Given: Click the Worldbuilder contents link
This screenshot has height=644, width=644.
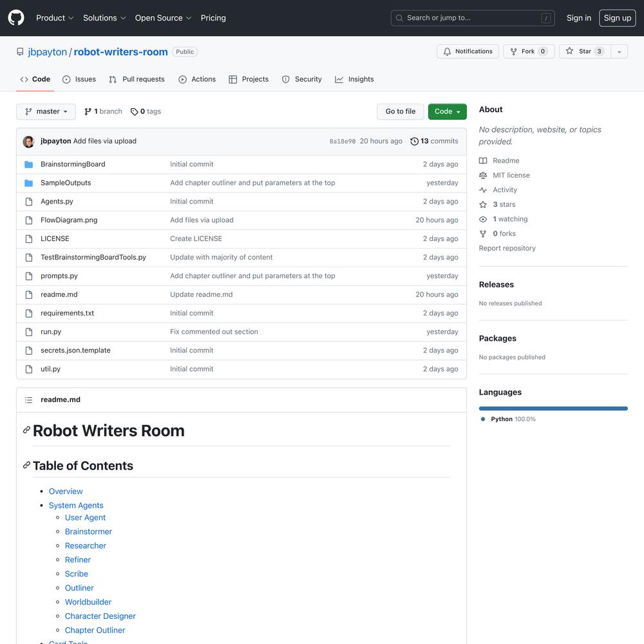Looking at the screenshot, I should [x=88, y=602].
